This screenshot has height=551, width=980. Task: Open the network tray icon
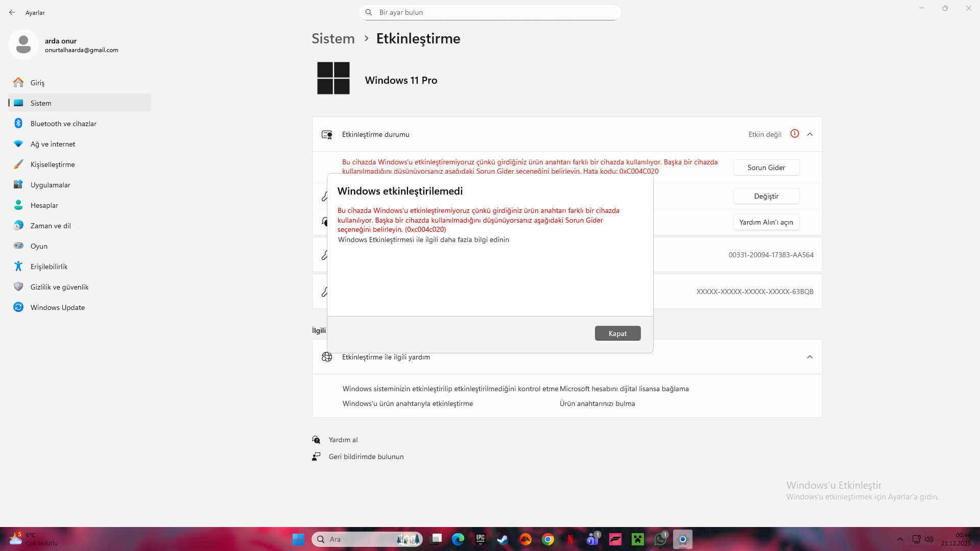point(917,539)
